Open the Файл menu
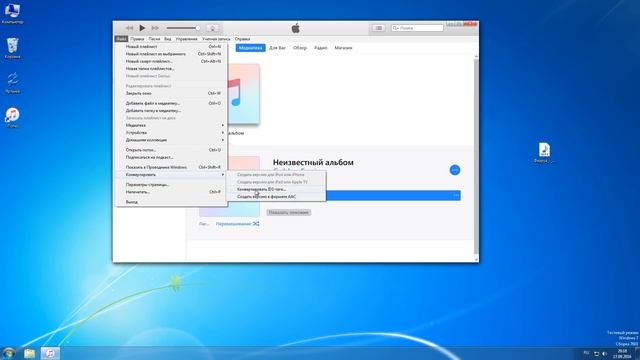 (x=121, y=39)
